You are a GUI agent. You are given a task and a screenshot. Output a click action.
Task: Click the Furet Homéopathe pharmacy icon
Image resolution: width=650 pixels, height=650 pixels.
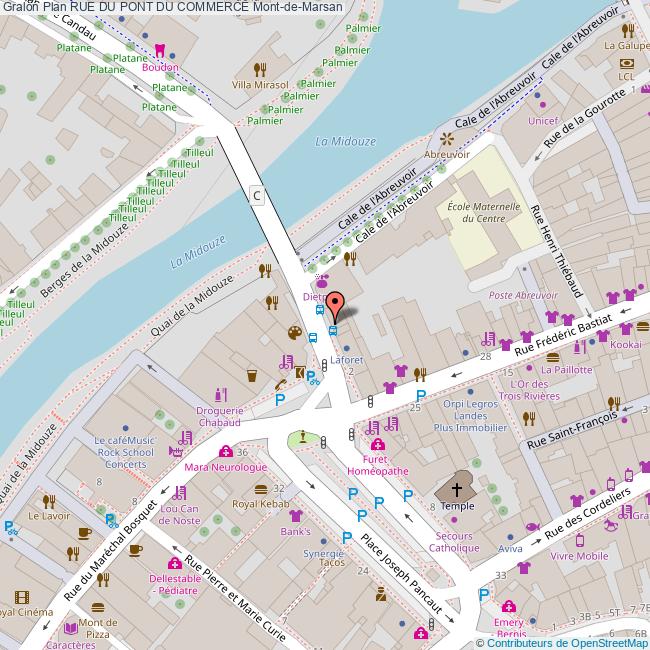tap(377, 445)
